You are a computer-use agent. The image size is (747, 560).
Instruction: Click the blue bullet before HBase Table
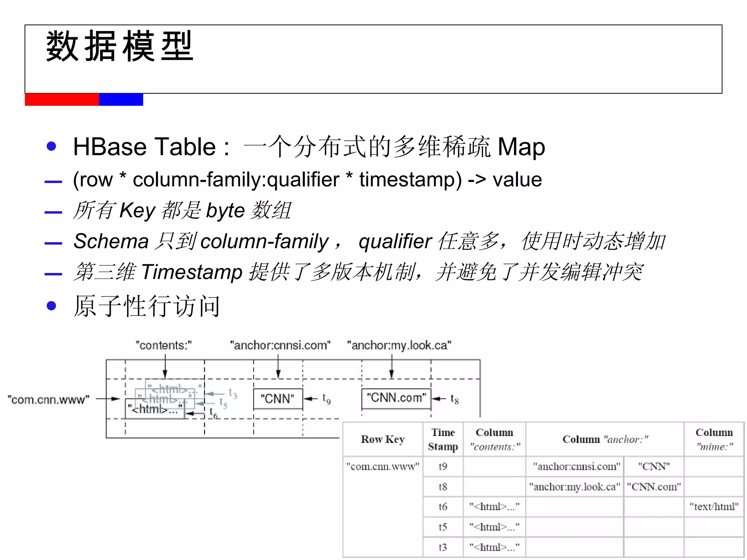(51, 147)
